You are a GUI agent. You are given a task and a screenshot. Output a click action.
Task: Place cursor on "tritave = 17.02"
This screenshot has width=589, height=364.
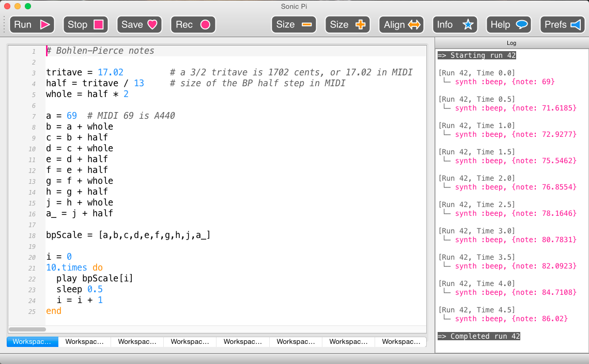click(x=85, y=72)
